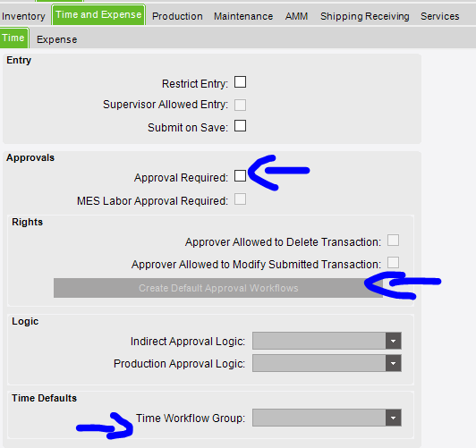Check Approver Allowed to Modify Submitted Transaction
476x448 pixels.
393,263
